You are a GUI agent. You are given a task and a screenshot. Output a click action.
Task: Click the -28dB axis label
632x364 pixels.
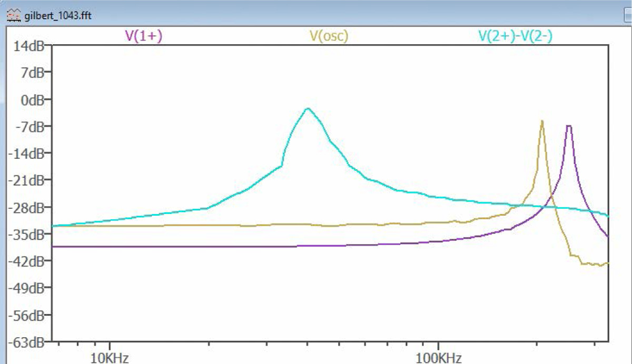[x=26, y=207]
